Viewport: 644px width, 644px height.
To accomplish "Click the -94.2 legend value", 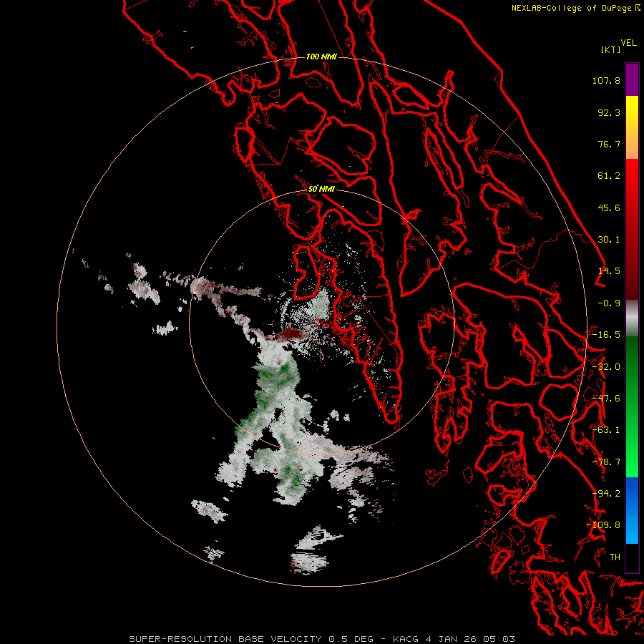I will (606, 494).
